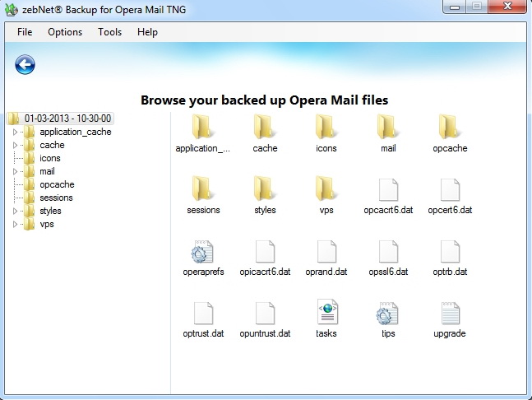Screen dimensions: 532x400
Task: Select vps in the folder tree
Action: point(47,224)
